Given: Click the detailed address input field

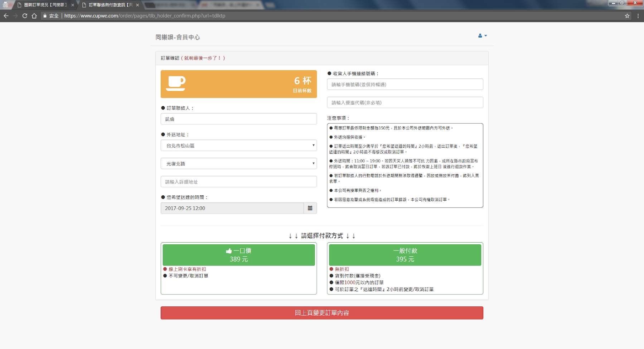Looking at the screenshot, I should (239, 182).
